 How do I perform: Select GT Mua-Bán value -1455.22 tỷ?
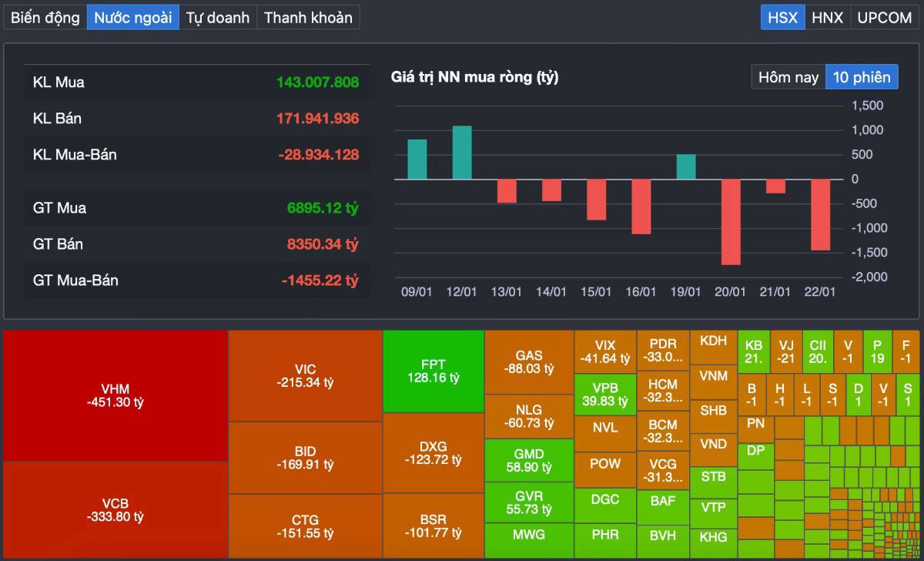point(320,280)
